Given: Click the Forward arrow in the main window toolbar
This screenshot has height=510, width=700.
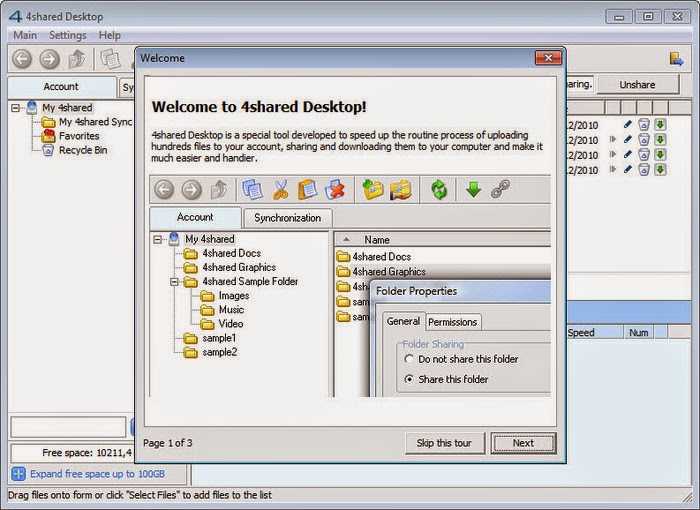Looking at the screenshot, I should point(50,59).
